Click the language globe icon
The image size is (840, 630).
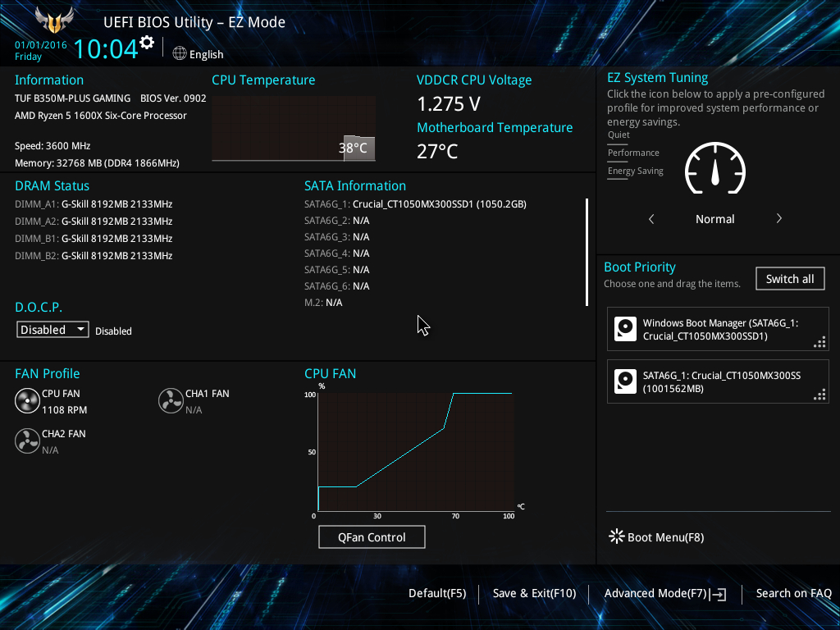[x=180, y=53]
